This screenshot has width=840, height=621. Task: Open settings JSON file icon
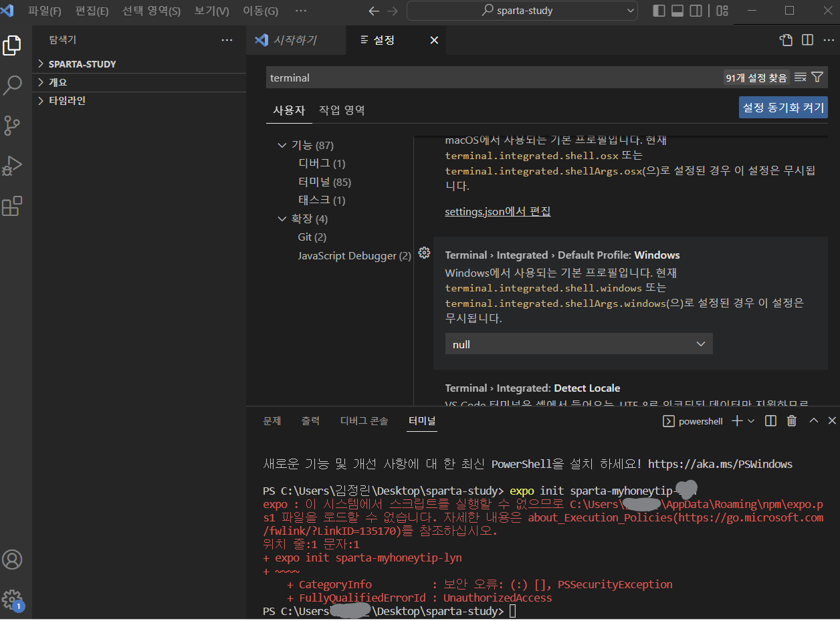(786, 40)
